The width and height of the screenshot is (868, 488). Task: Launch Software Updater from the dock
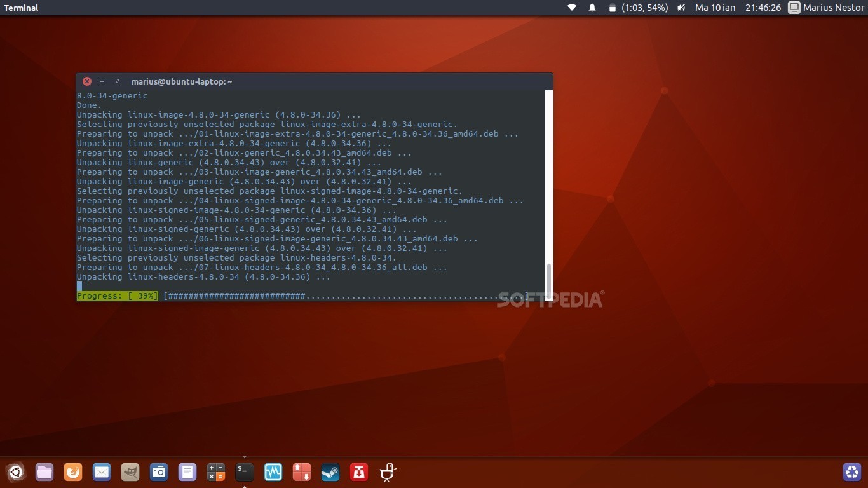(301, 472)
